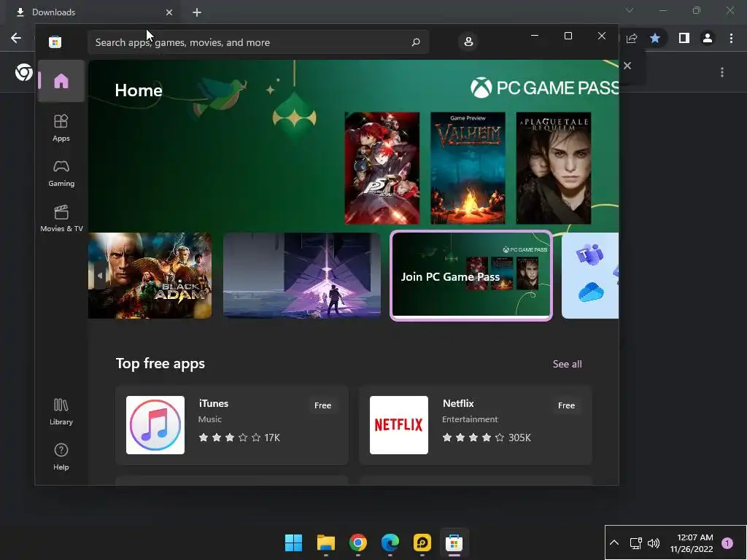Click the Microsoft Store logo icon
The width and height of the screenshot is (747, 560).
pos(55,42)
